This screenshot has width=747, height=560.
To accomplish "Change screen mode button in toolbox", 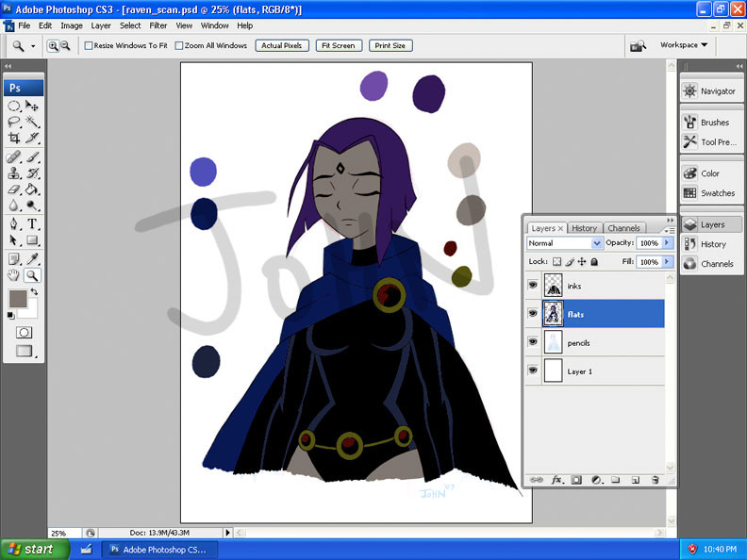I will (x=25, y=351).
